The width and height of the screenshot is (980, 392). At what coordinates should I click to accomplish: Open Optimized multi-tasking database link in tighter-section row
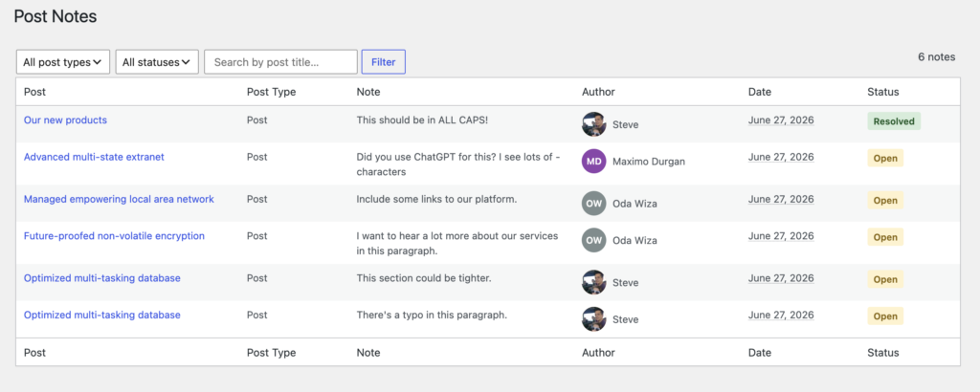101,278
